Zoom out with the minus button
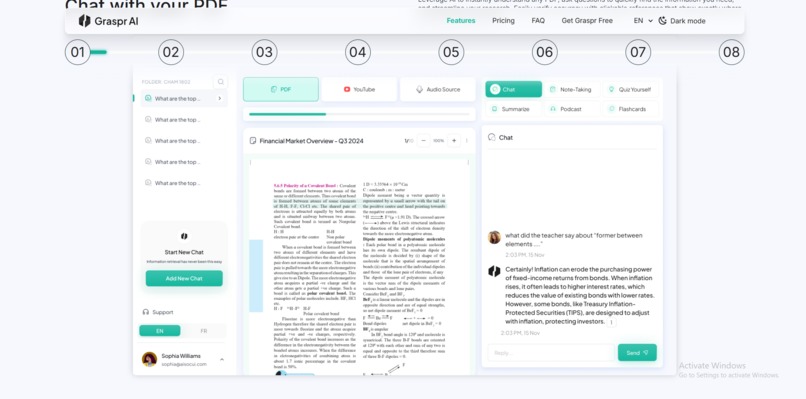806x399 pixels. tap(424, 140)
